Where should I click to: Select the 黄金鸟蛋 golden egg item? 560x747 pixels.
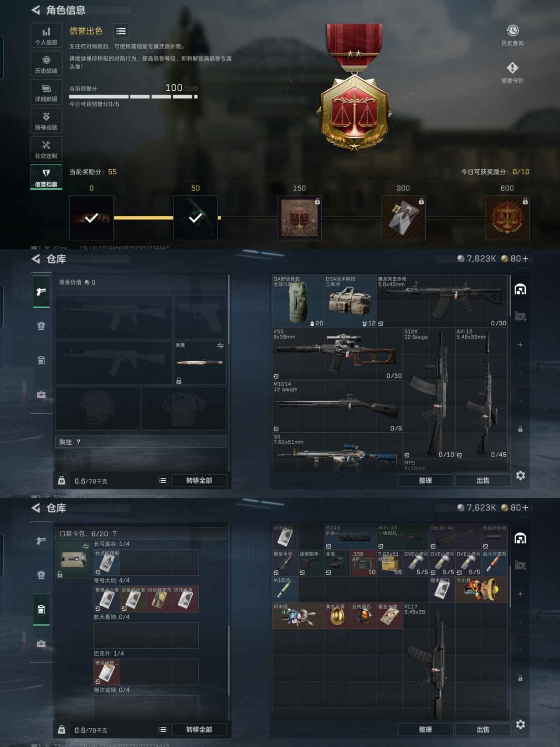338,616
